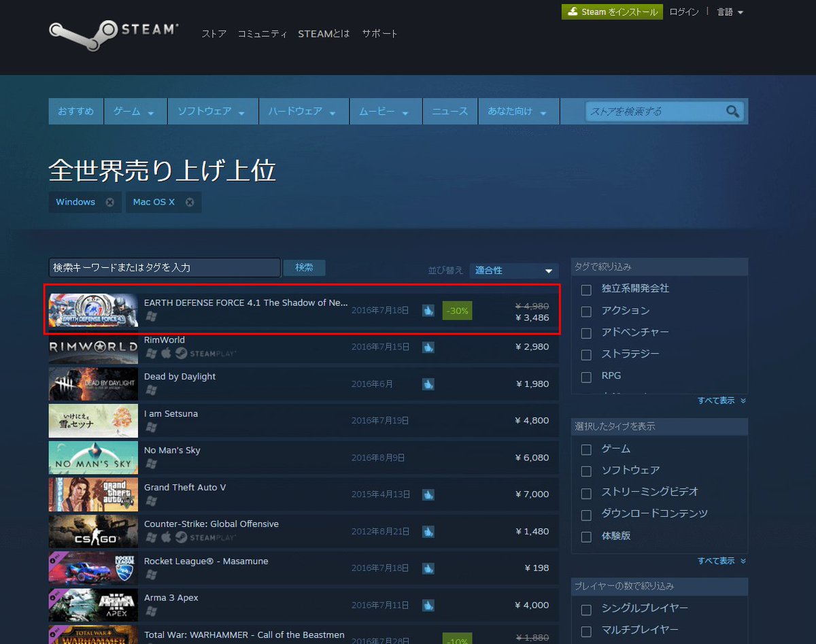Open the I am Setsuna thumbnail image

[x=93, y=420]
